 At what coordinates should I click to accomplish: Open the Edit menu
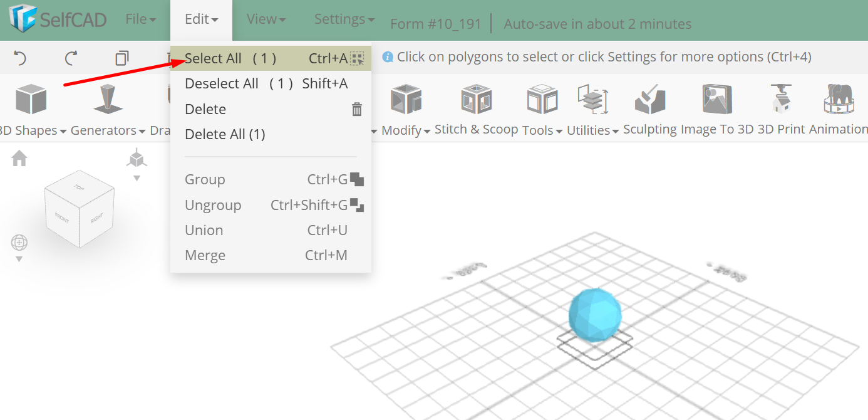[202, 19]
